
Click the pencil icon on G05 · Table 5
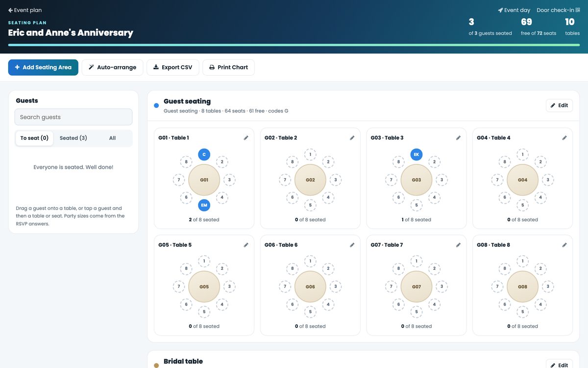(246, 245)
